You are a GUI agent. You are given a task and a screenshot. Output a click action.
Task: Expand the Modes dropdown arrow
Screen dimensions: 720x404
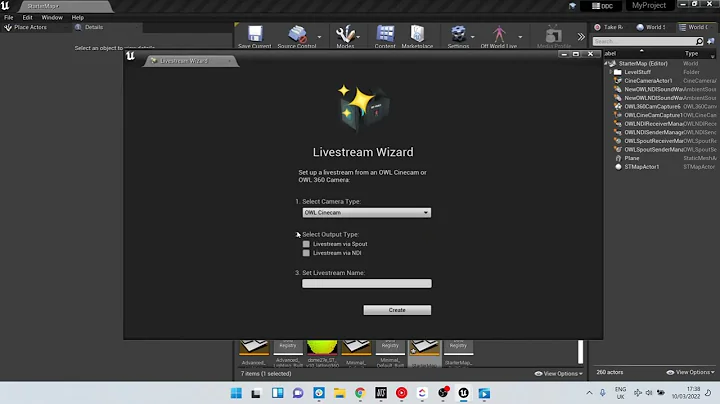pos(358,37)
